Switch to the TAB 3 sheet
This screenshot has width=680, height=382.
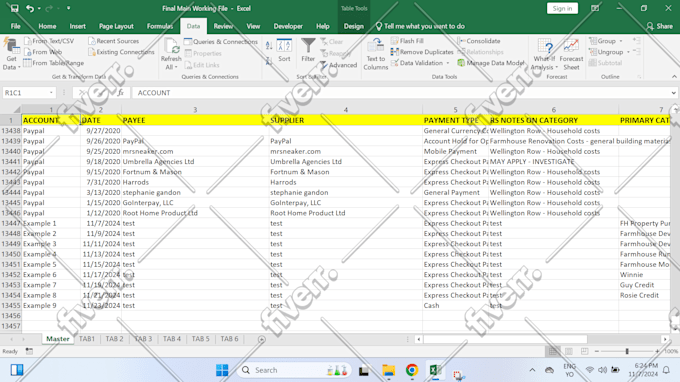pos(143,339)
